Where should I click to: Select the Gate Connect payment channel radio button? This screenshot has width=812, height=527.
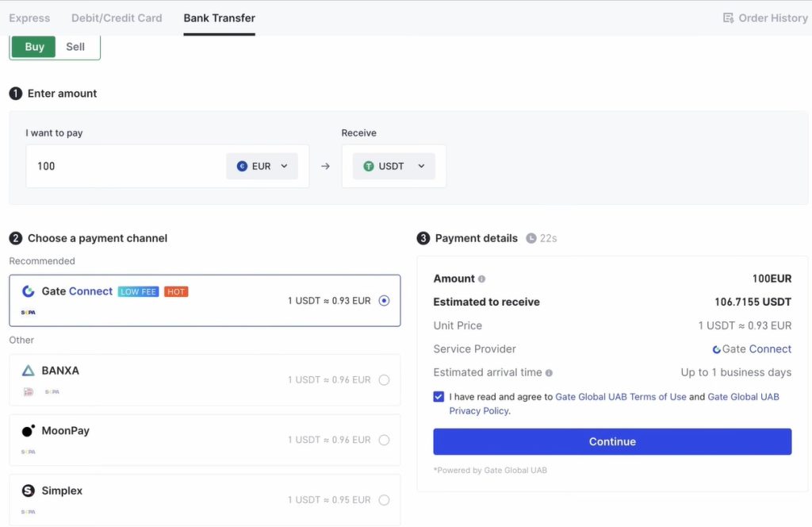384,301
